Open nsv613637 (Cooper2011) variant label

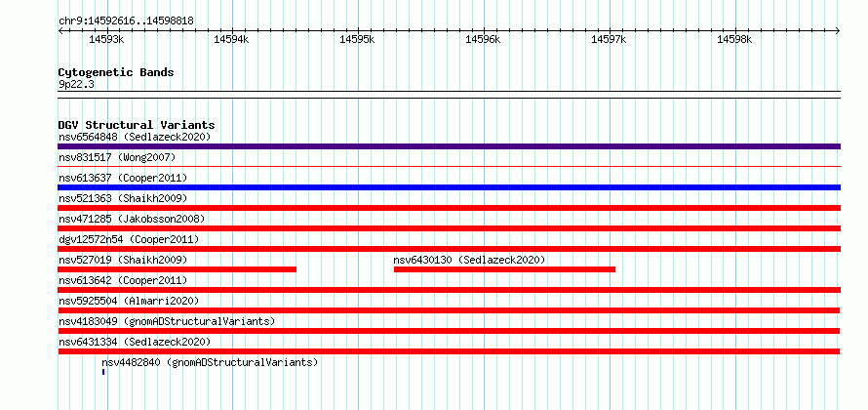[123, 178]
